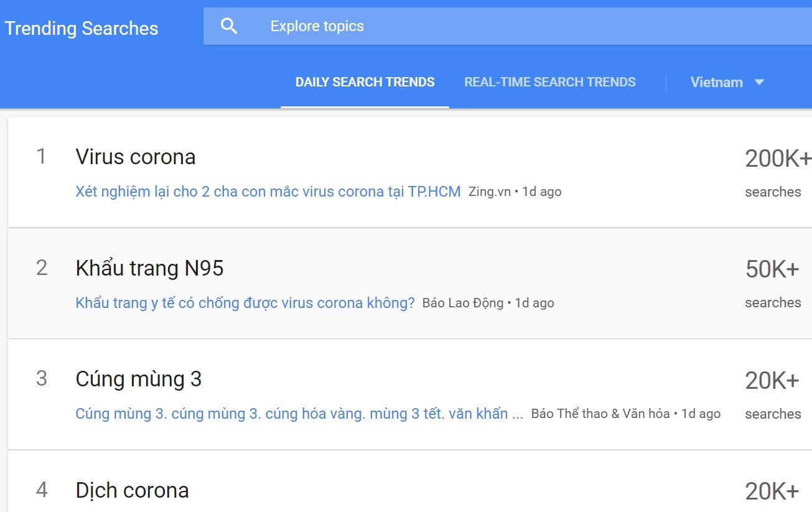Screen dimensions: 812x512
Task: Select the Cúng mùng 3 trend
Action: click(138, 379)
